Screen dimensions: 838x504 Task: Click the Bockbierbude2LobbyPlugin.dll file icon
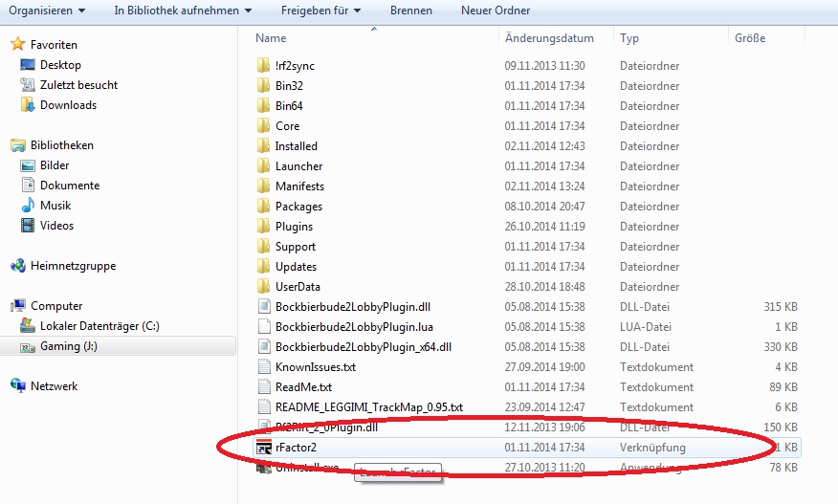coord(265,306)
